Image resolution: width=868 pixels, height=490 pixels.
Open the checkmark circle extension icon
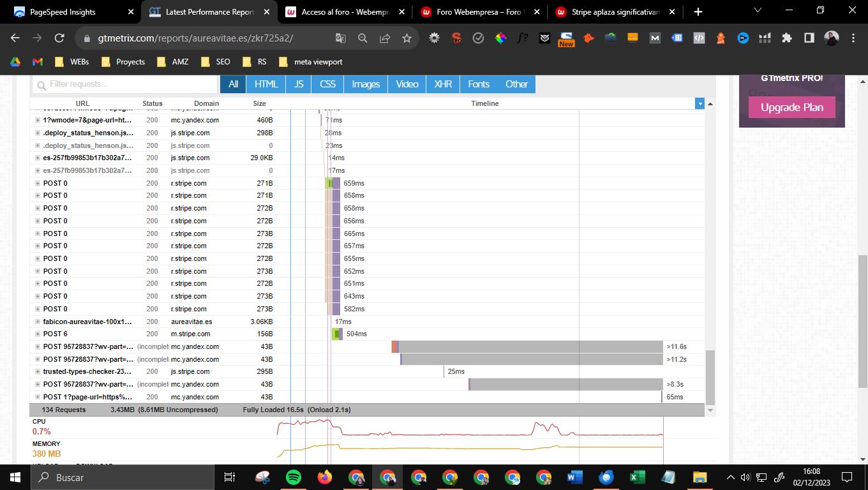pos(478,38)
